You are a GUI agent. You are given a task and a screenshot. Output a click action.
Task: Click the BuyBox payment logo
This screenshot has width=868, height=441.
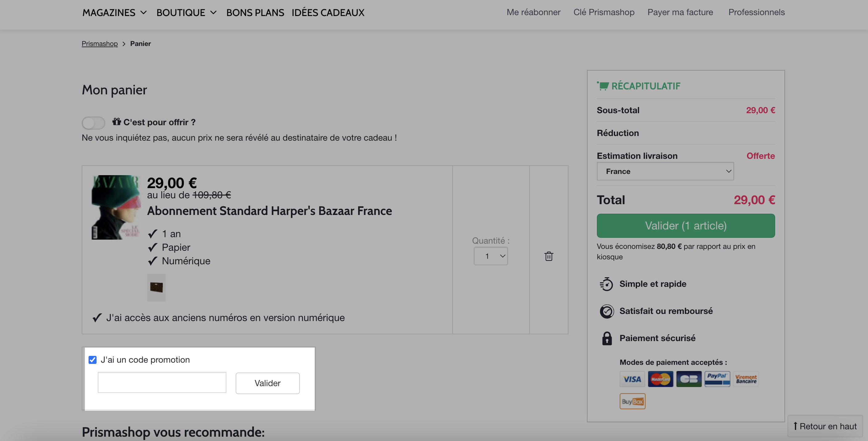coord(632,401)
